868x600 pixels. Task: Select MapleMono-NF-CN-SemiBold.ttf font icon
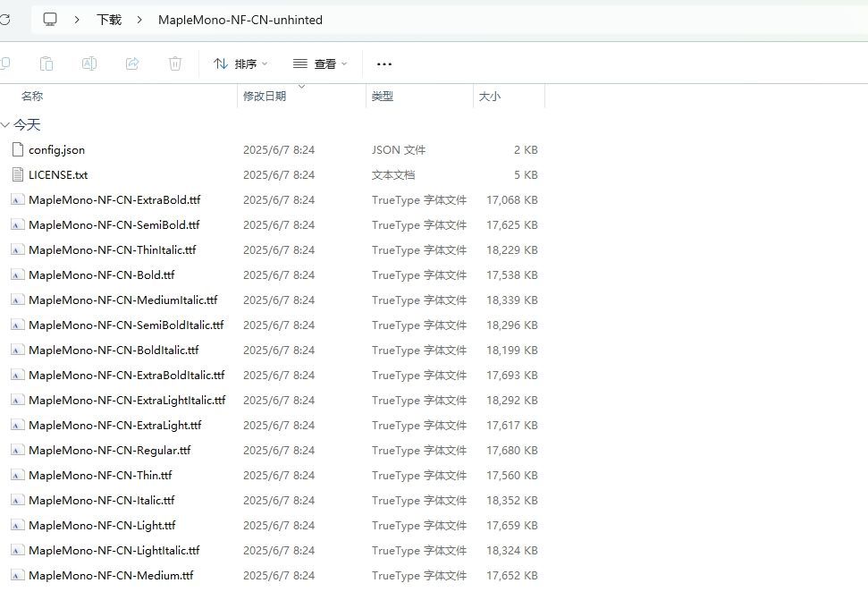(x=18, y=224)
